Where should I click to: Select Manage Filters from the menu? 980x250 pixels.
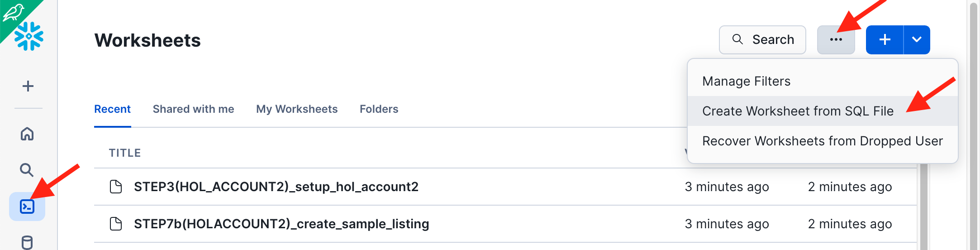pos(746,81)
